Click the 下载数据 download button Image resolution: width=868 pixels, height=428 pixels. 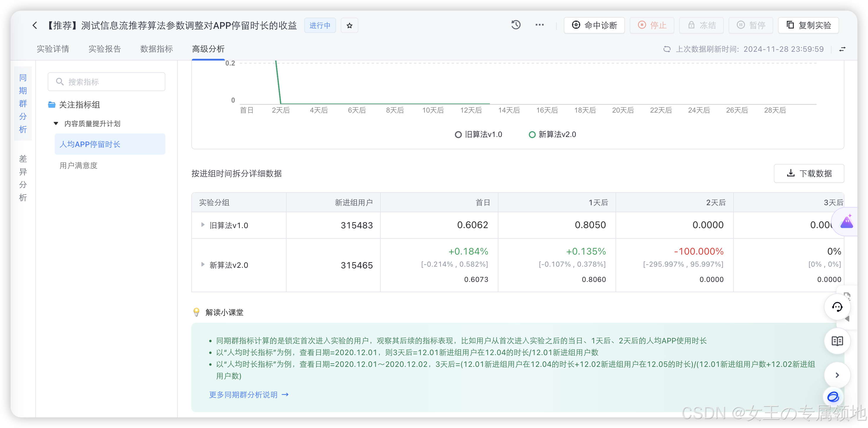pyautogui.click(x=809, y=173)
